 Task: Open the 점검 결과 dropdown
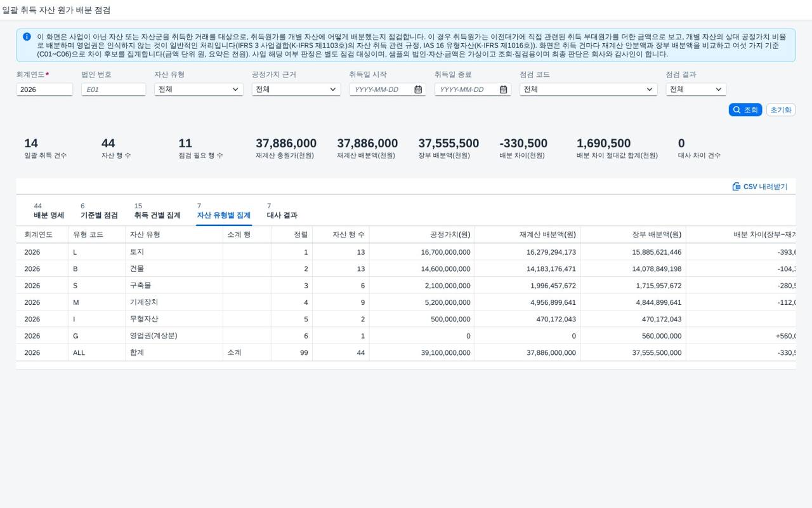[696, 90]
